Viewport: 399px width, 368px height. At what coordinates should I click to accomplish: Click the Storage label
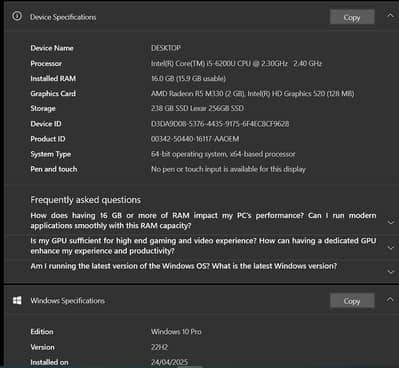(x=43, y=108)
